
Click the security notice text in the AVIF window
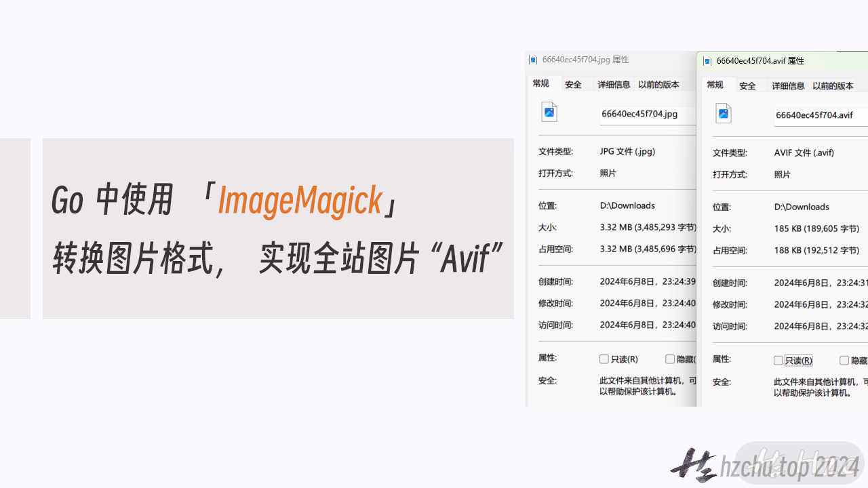pyautogui.click(x=821, y=388)
